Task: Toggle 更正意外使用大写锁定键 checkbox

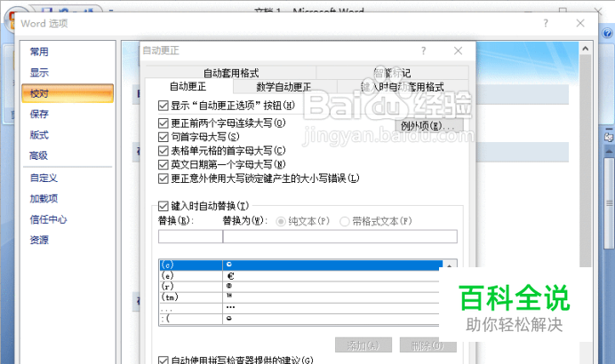Action: 164,178
